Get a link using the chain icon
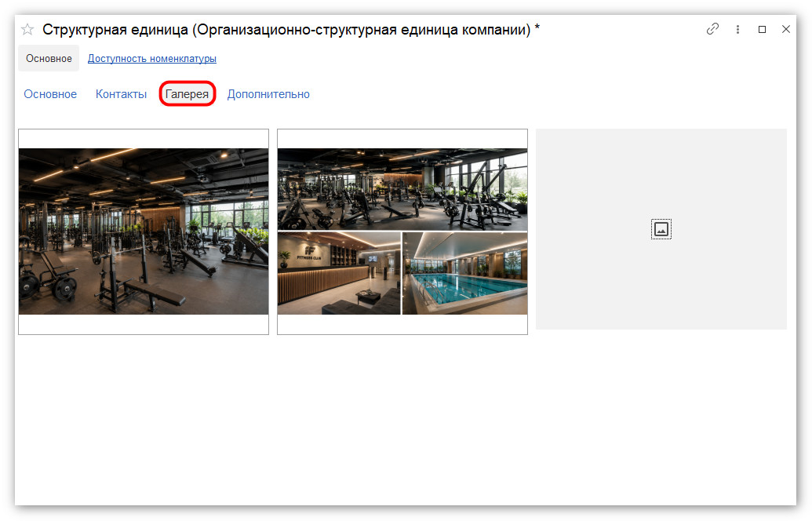The width and height of the screenshot is (812, 521). click(712, 29)
